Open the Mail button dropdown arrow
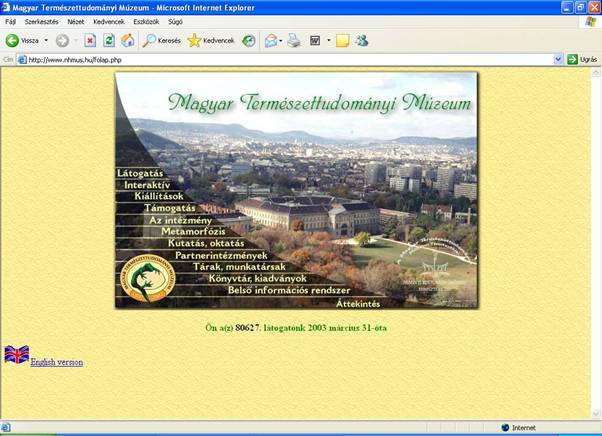The image size is (602, 436). point(282,41)
